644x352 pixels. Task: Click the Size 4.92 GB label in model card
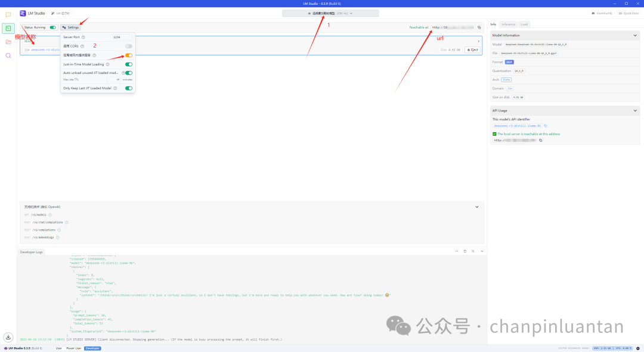(x=451, y=50)
